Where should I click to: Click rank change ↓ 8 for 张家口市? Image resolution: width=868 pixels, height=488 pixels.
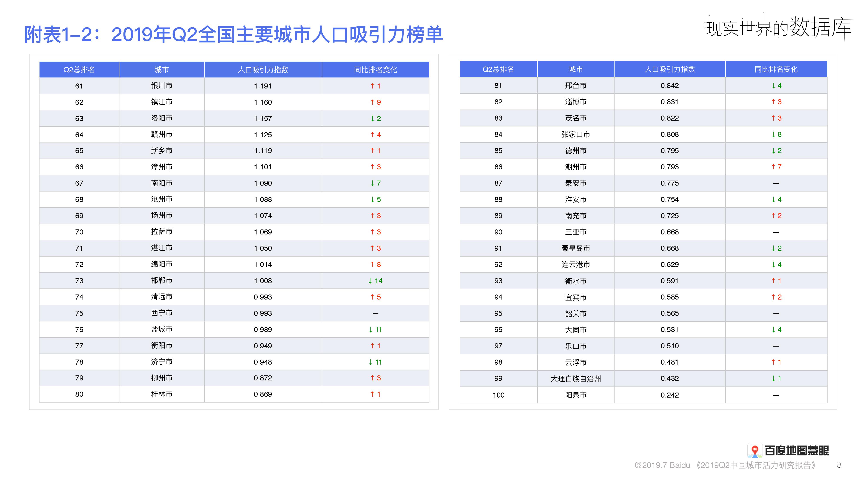(776, 134)
